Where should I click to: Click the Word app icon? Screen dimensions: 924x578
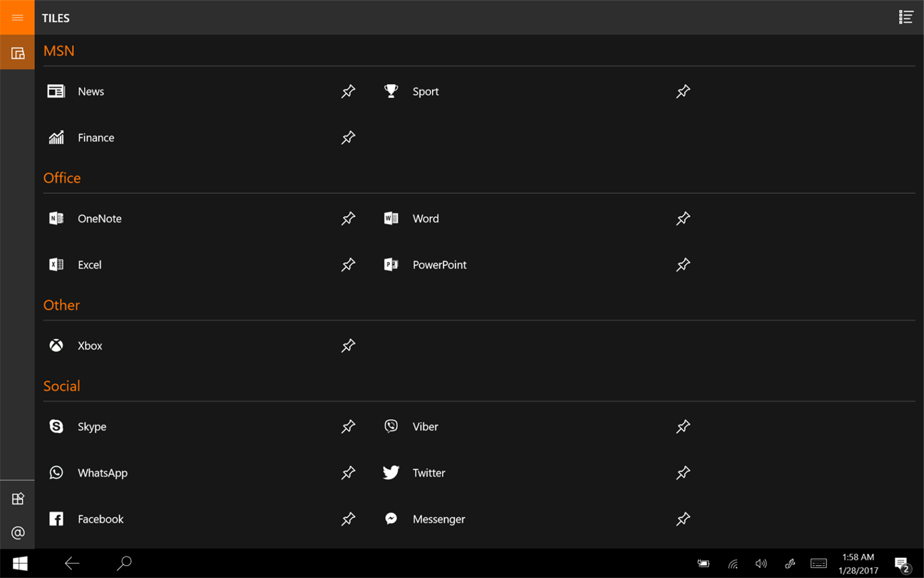coord(391,218)
